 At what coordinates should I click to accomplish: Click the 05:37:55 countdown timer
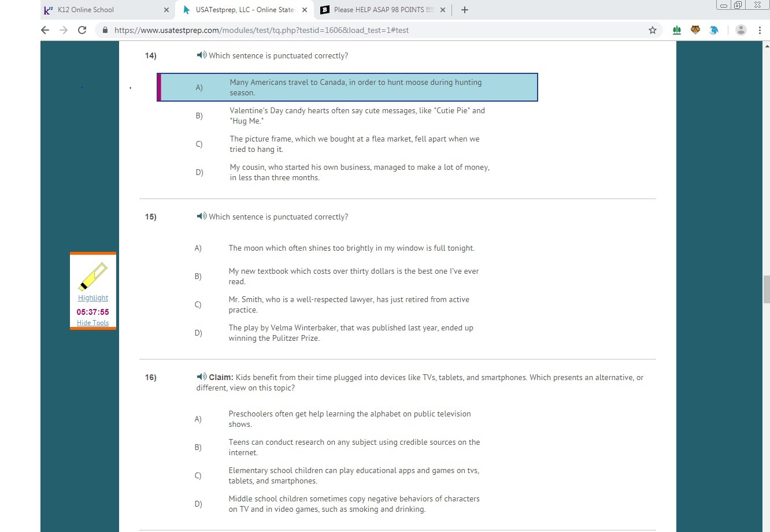click(x=93, y=312)
